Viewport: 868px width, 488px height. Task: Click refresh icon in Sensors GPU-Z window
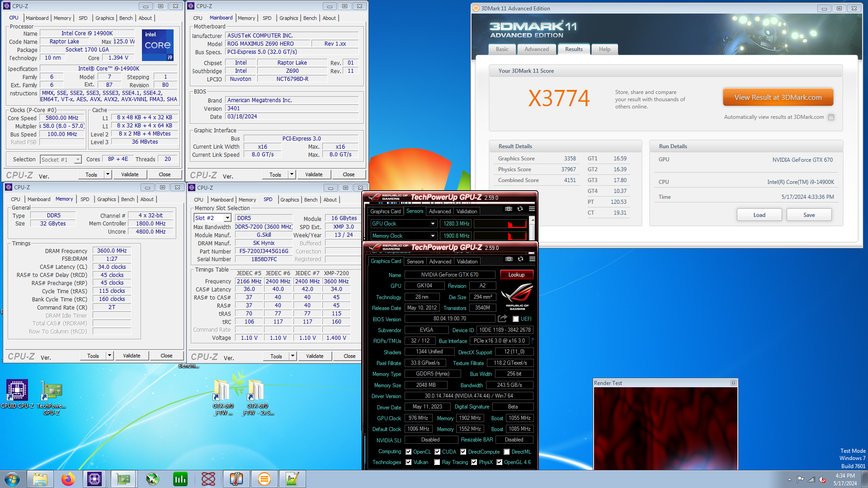pyautogui.click(x=520, y=209)
